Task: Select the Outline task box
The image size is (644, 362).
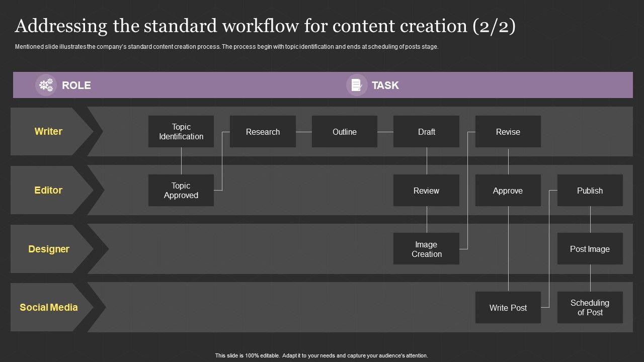Action: (x=345, y=132)
